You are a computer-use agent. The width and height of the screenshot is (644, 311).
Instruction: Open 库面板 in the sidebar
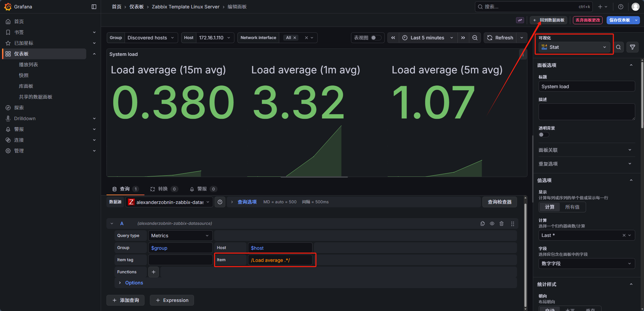(26, 86)
